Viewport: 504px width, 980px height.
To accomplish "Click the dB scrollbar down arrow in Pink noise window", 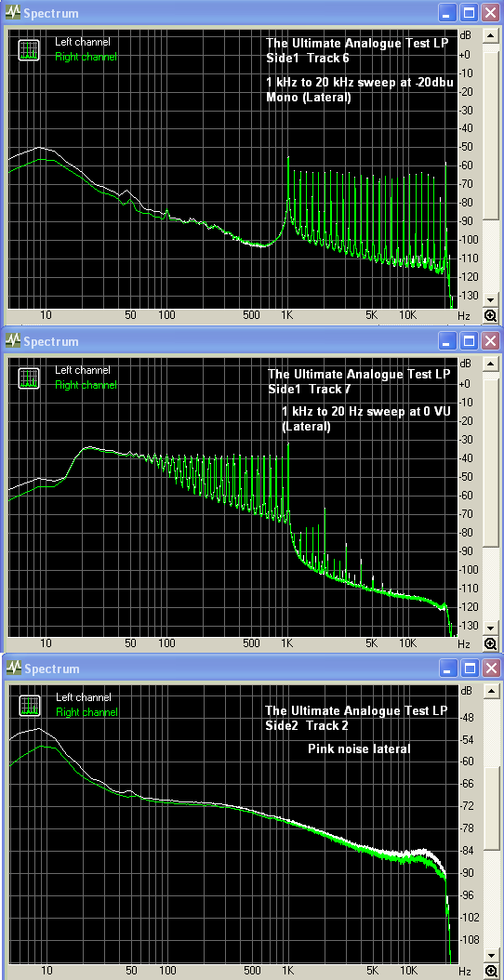I will (490, 956).
